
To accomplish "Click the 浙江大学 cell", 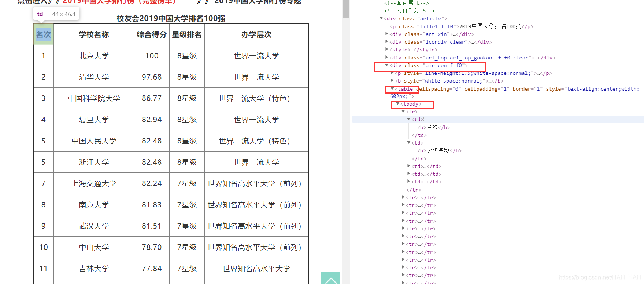I will (x=94, y=162).
